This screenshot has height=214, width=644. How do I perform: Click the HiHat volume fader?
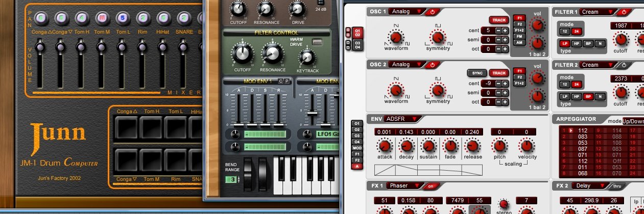[162, 47]
